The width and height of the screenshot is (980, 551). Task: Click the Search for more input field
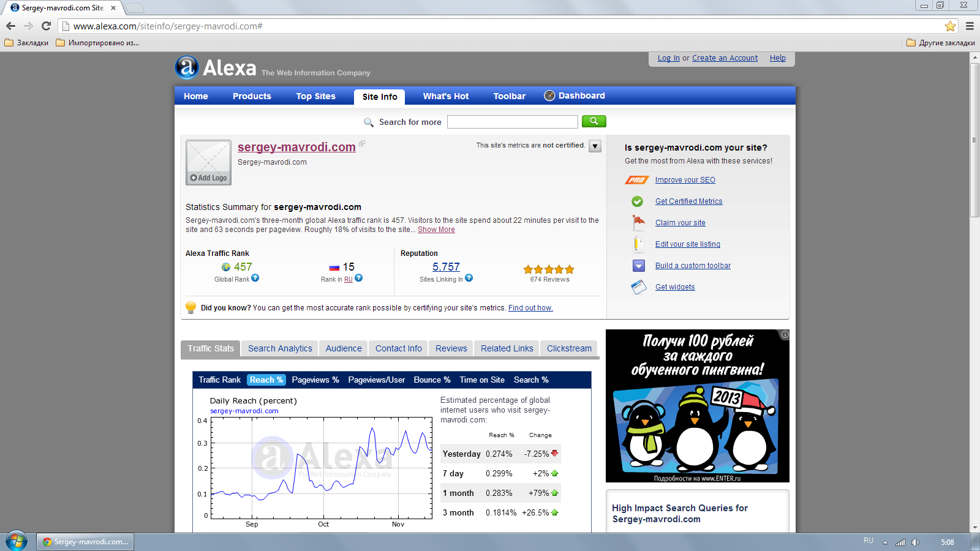pos(512,122)
